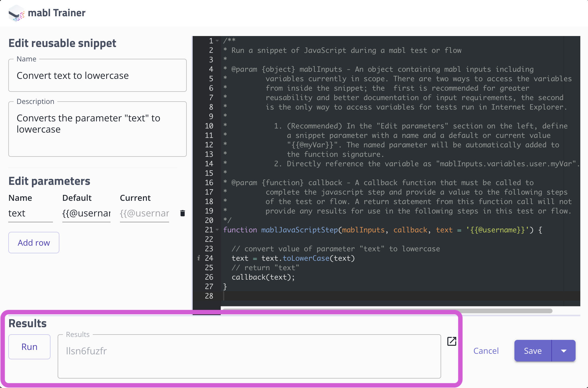The width and height of the screenshot is (588, 388).
Task: Click the Results output text box
Action: click(x=249, y=356)
